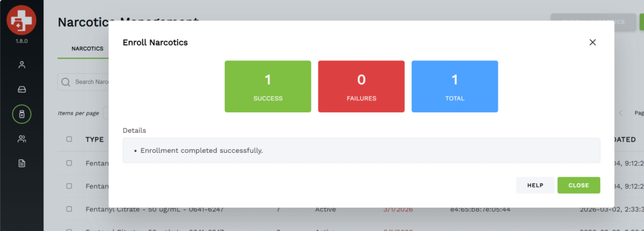This screenshot has height=231, width=644.
Task: Dismiss Enroll Narcotics dialog with X icon
Action: tap(592, 42)
